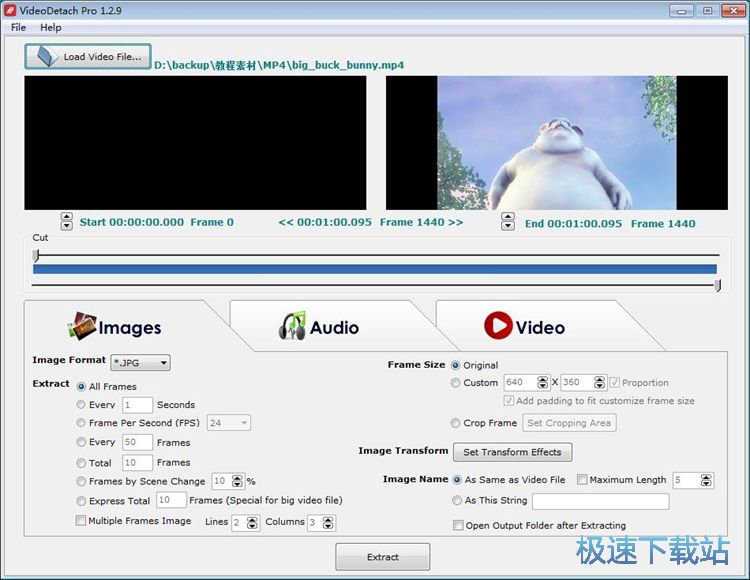Viewport: 750px width, 580px height.
Task: Enable Open Output Folder after Extracting
Action: coord(458,525)
